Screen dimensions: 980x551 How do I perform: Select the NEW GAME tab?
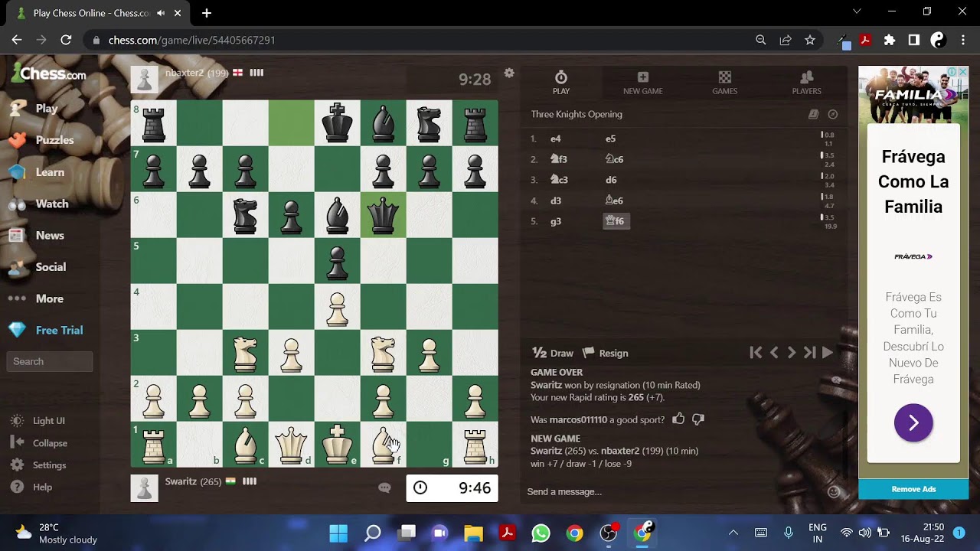coord(642,83)
